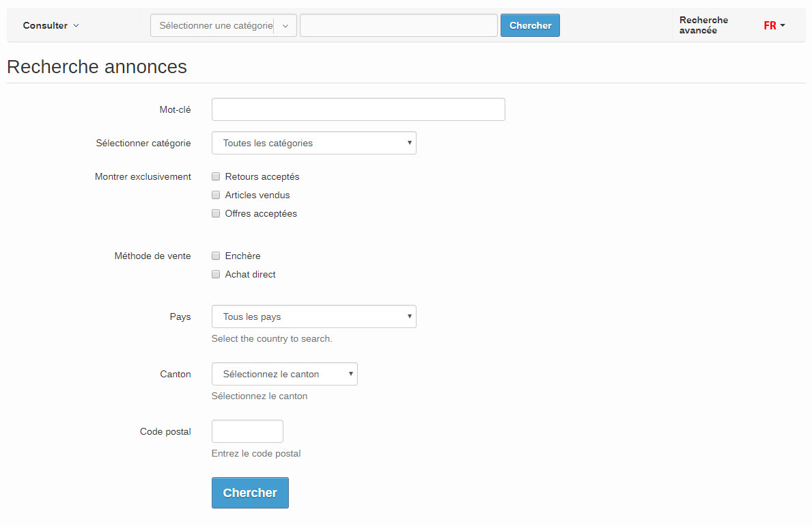
Task: Open the Tous les pays dropdown
Action: tap(314, 316)
